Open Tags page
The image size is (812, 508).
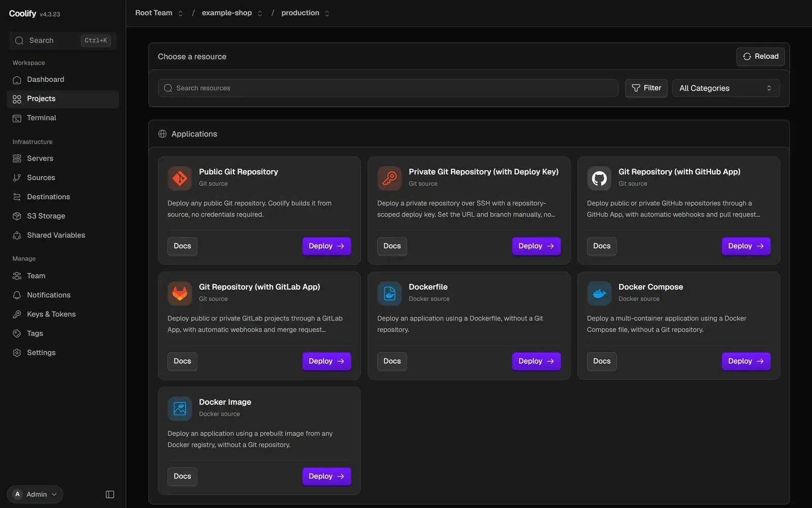click(63, 334)
